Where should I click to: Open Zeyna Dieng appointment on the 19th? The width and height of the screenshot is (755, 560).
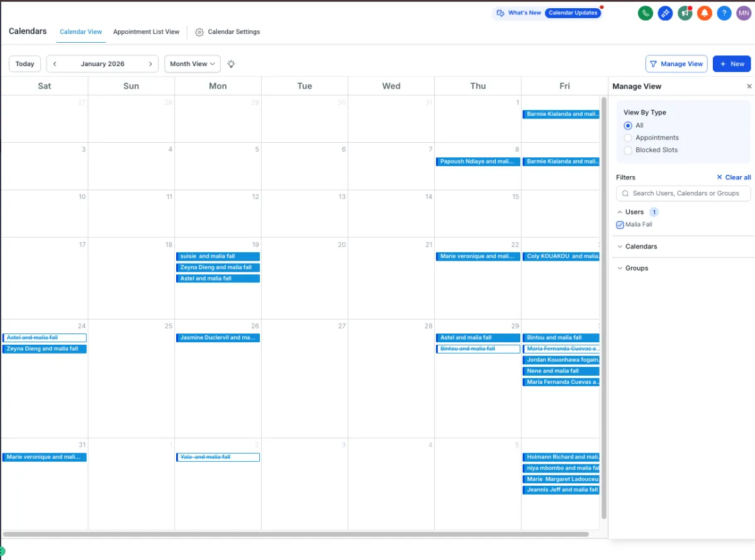(x=218, y=267)
